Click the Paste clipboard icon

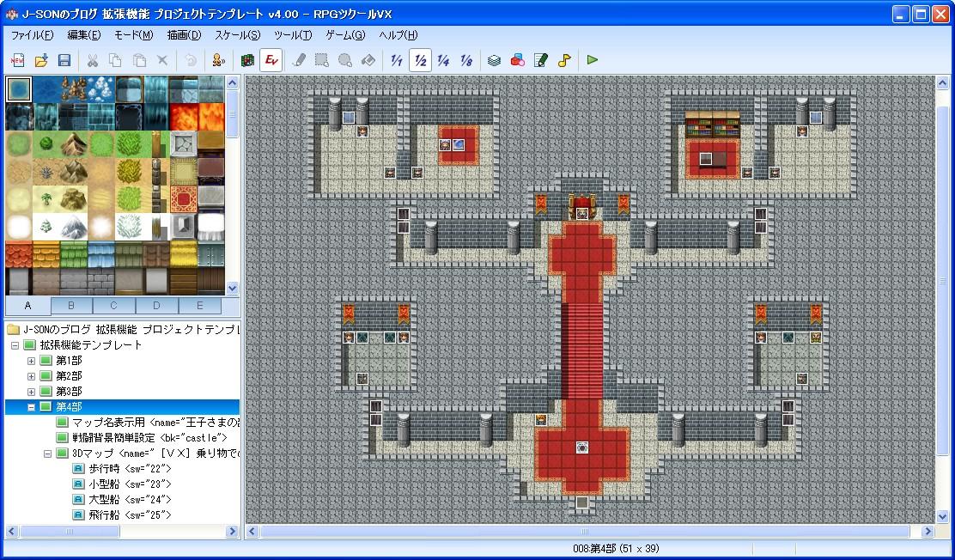139,60
